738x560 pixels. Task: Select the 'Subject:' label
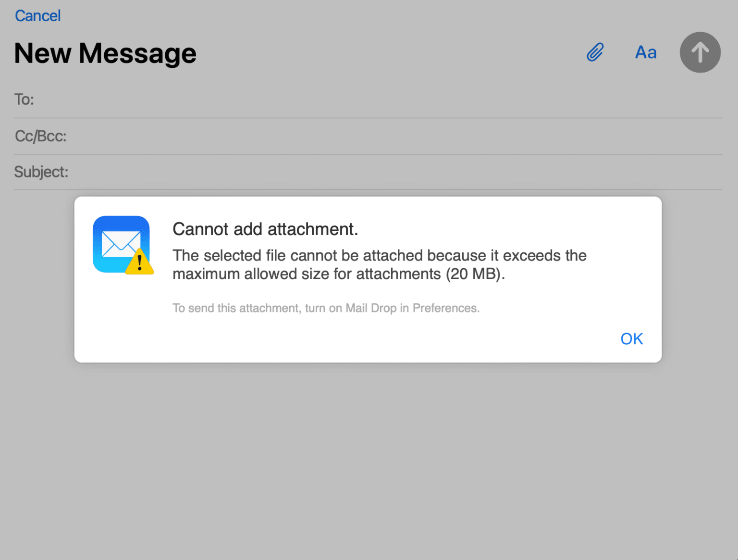pyautogui.click(x=41, y=172)
